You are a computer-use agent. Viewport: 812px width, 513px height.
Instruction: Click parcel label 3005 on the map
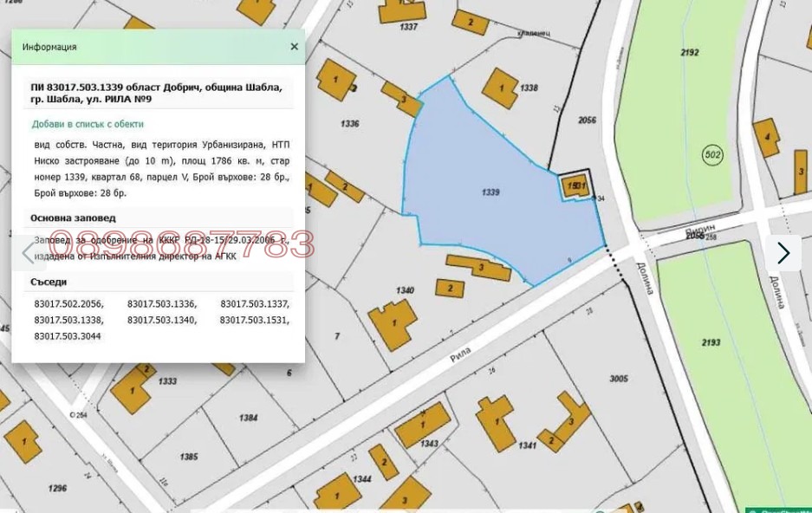(x=619, y=379)
